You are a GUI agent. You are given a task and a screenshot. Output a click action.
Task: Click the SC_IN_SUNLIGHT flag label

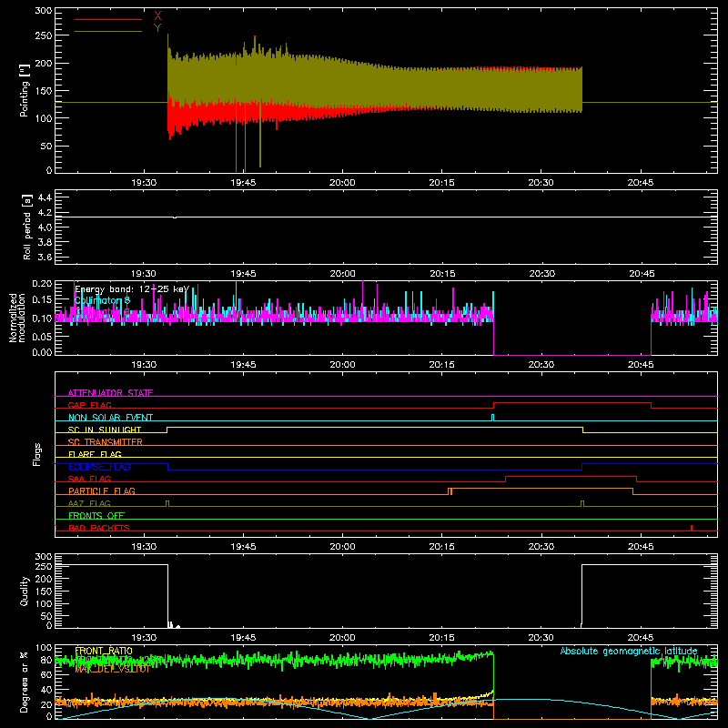tap(105, 430)
